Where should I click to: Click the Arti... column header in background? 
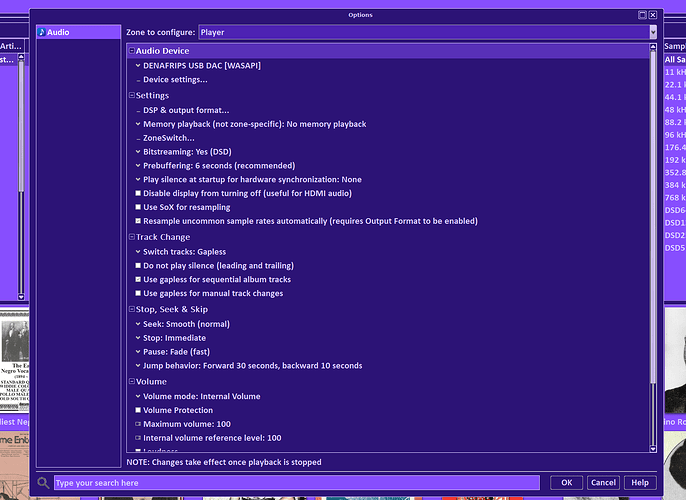[11, 46]
